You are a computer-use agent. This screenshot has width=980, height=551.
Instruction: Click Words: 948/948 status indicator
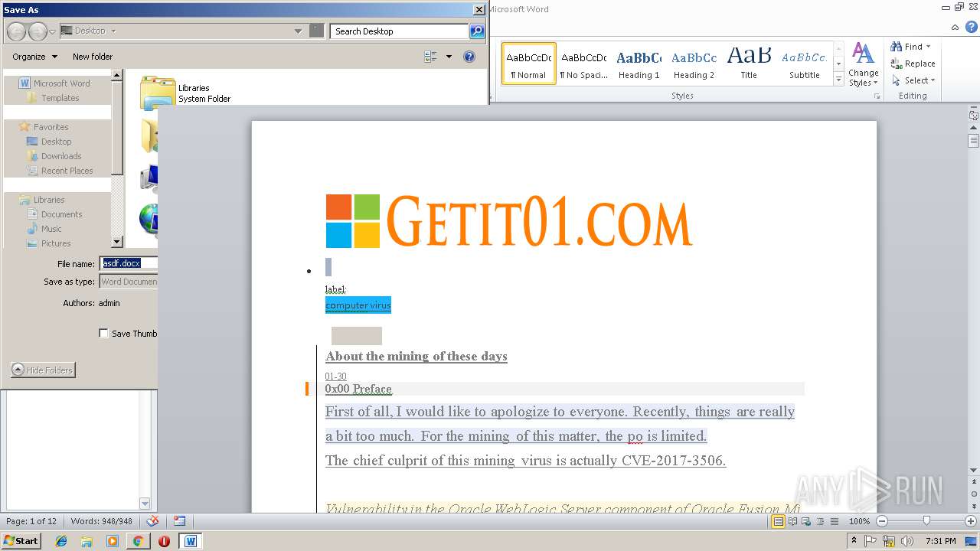[101, 521]
